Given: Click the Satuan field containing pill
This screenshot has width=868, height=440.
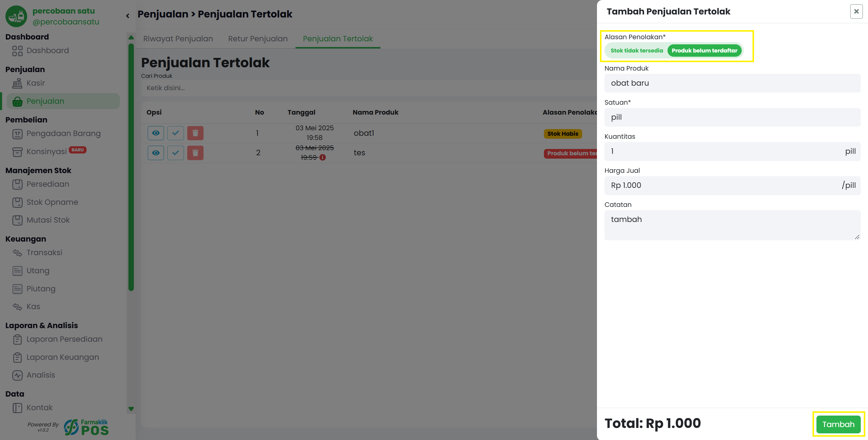Looking at the screenshot, I should point(732,117).
